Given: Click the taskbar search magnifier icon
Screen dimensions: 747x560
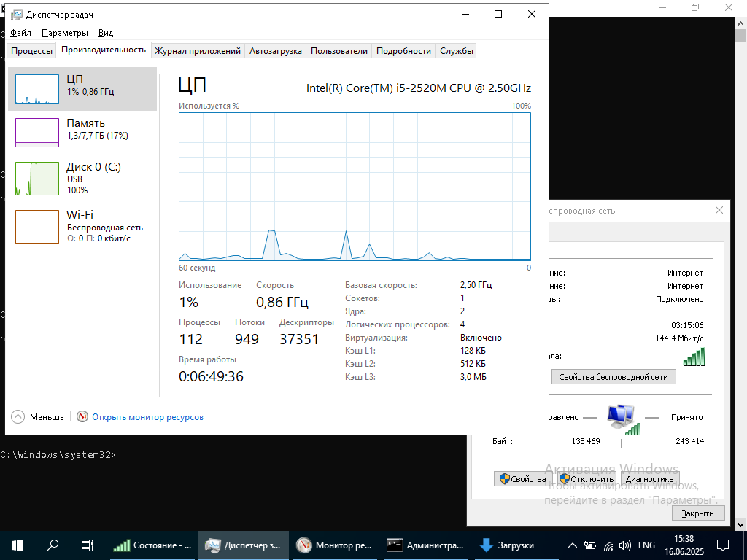Looking at the screenshot, I should [53, 545].
